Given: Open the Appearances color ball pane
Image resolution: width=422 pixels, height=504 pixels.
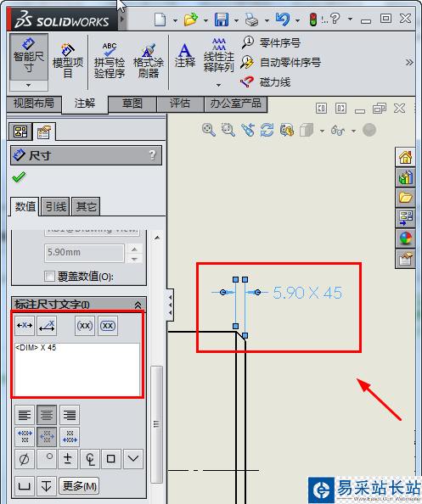Looking at the screenshot, I should coord(405,238).
